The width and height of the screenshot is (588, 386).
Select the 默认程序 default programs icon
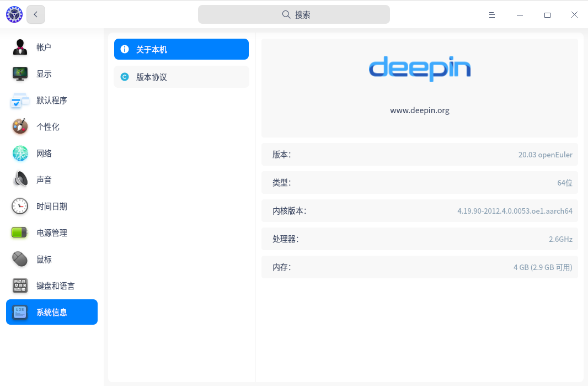click(20, 101)
